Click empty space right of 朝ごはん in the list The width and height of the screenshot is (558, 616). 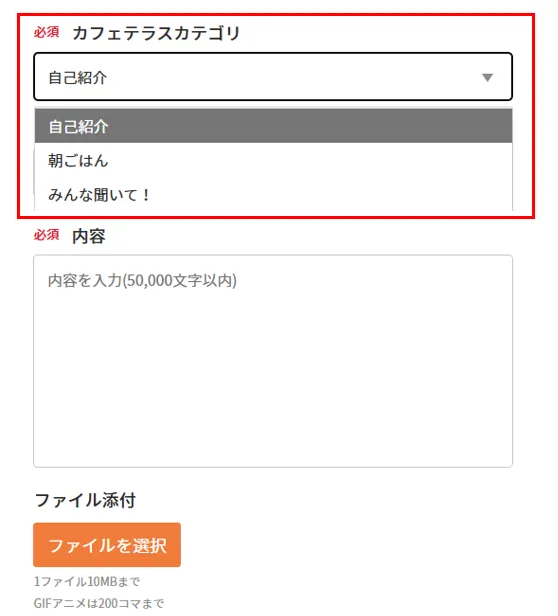click(x=310, y=160)
